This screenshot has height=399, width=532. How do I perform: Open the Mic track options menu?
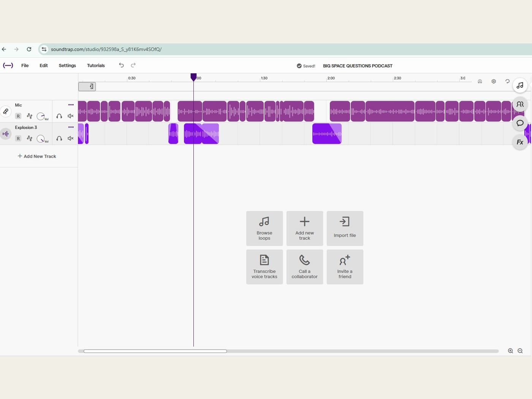pos(71,105)
